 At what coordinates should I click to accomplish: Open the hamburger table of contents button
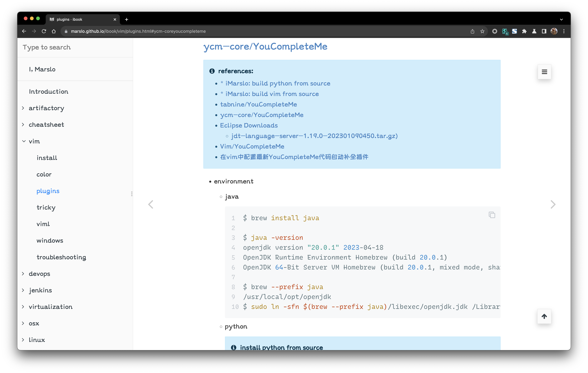click(544, 72)
